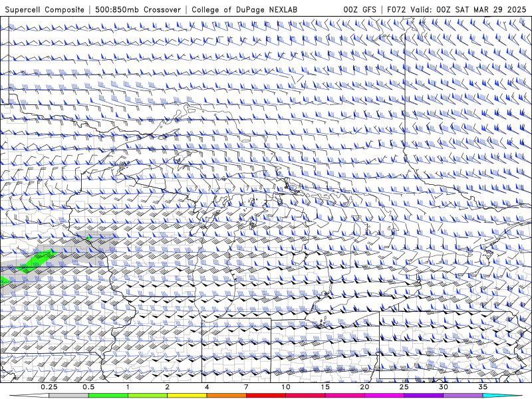Click the legend value label 35
The width and height of the screenshot is (532, 399).
[x=483, y=387]
